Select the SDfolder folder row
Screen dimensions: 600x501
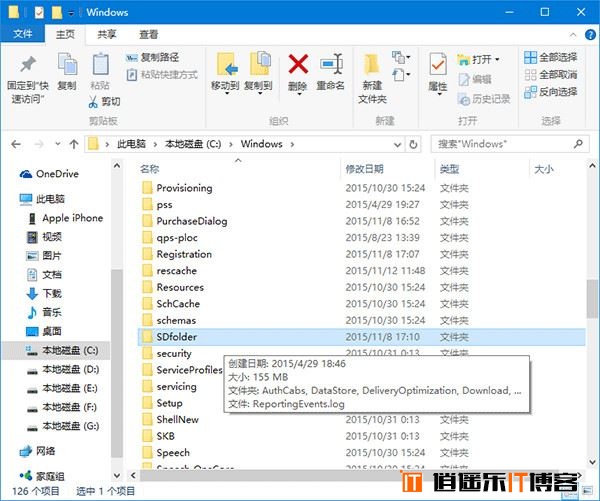(x=362, y=337)
